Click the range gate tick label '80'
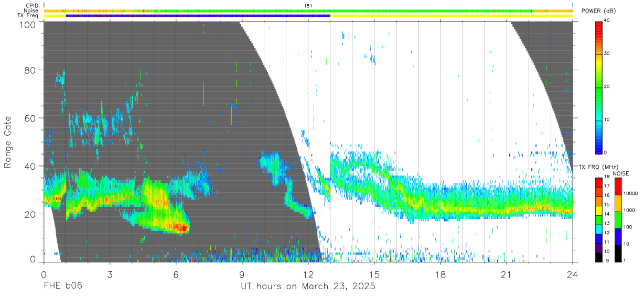Viewport: 644px width, 297px height. click(30, 70)
